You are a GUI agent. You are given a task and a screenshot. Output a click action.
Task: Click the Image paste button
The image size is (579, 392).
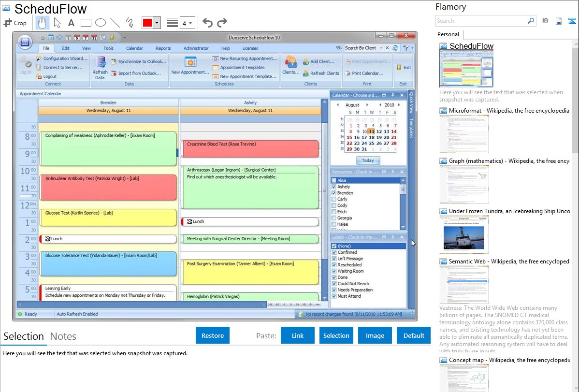[x=375, y=335]
